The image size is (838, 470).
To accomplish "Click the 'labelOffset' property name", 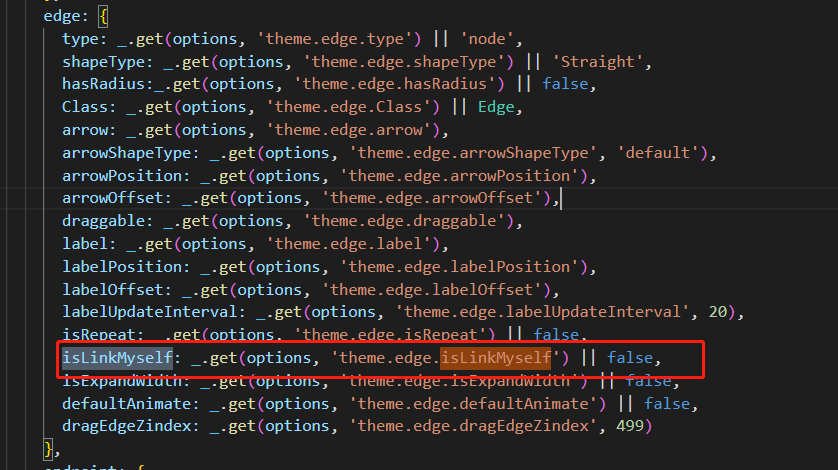I will click(112, 290).
